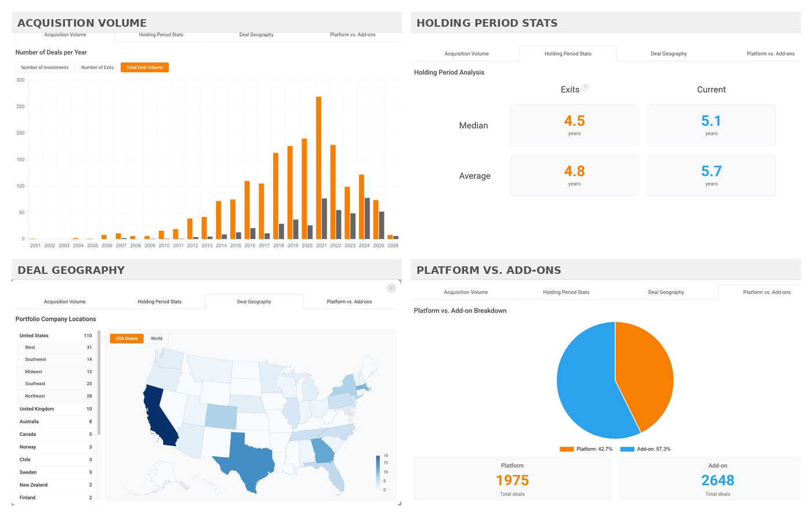
Task: Collapse the United States region list
Action: click(x=34, y=335)
